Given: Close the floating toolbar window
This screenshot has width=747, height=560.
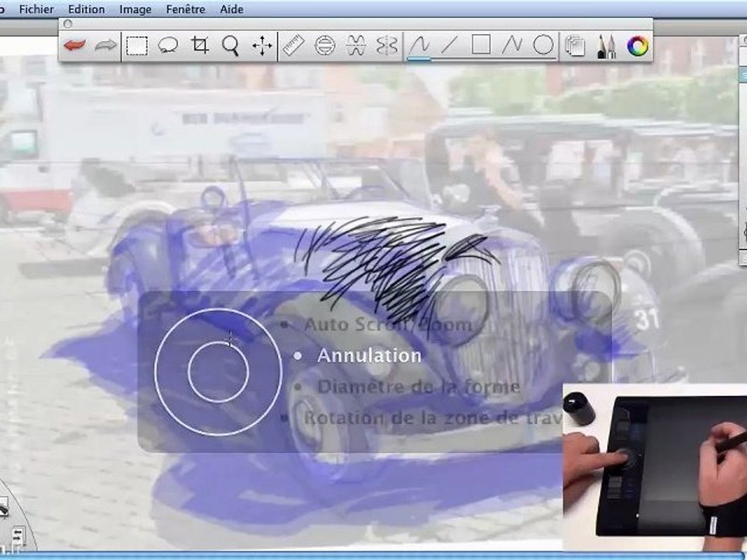Looking at the screenshot, I should click(x=68, y=24).
